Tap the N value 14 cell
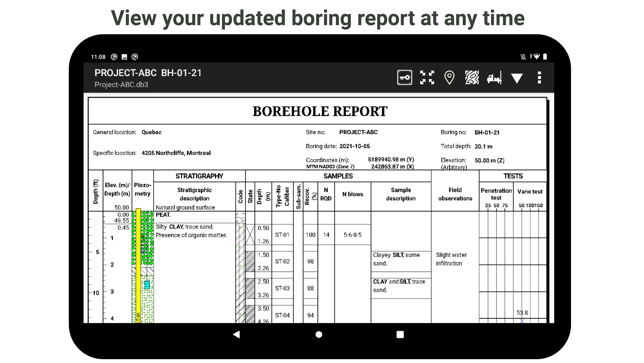The width and height of the screenshot is (644, 363). tap(326, 235)
